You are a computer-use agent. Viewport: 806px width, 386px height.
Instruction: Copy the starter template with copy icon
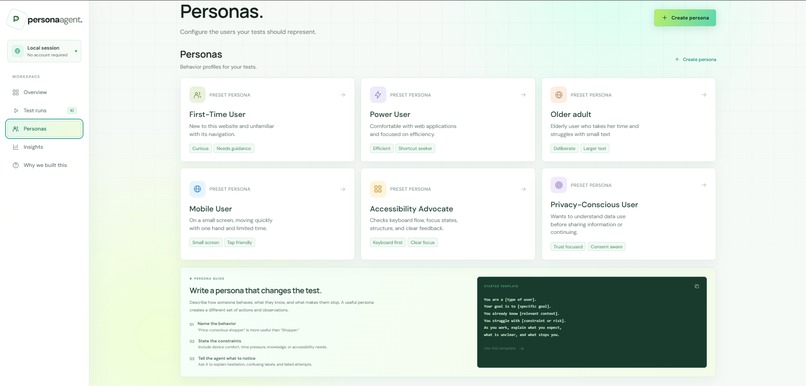click(x=697, y=286)
